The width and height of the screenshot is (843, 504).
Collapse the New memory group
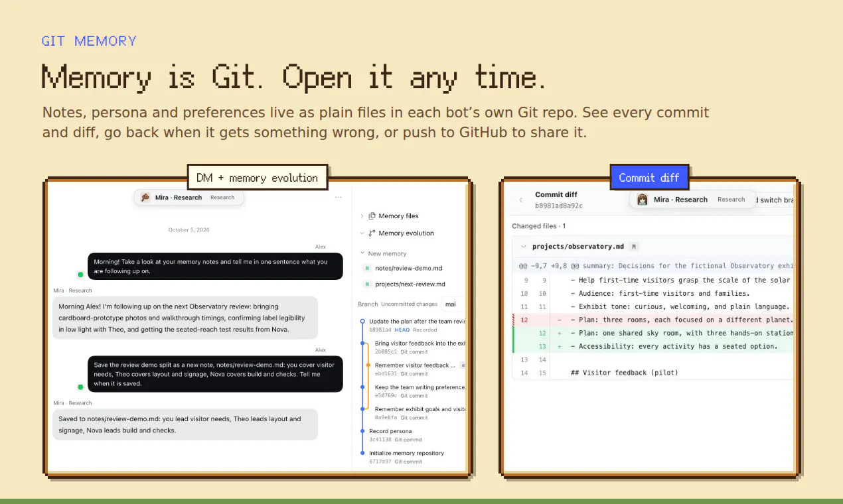click(362, 253)
